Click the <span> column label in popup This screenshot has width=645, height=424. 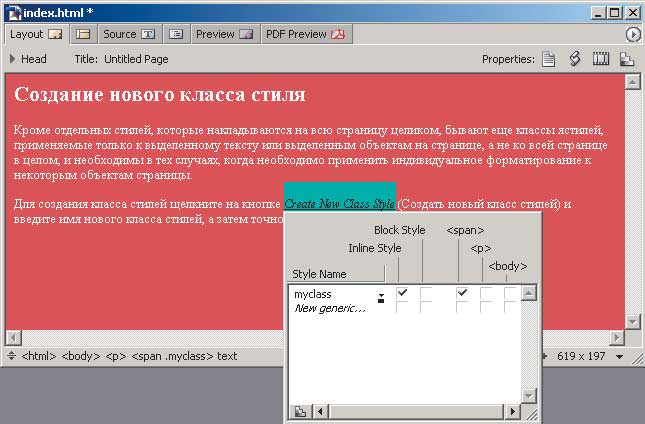[x=465, y=230]
